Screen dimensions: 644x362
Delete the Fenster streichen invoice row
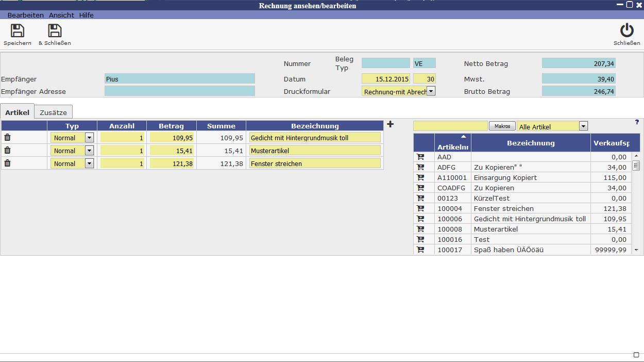[7, 163]
